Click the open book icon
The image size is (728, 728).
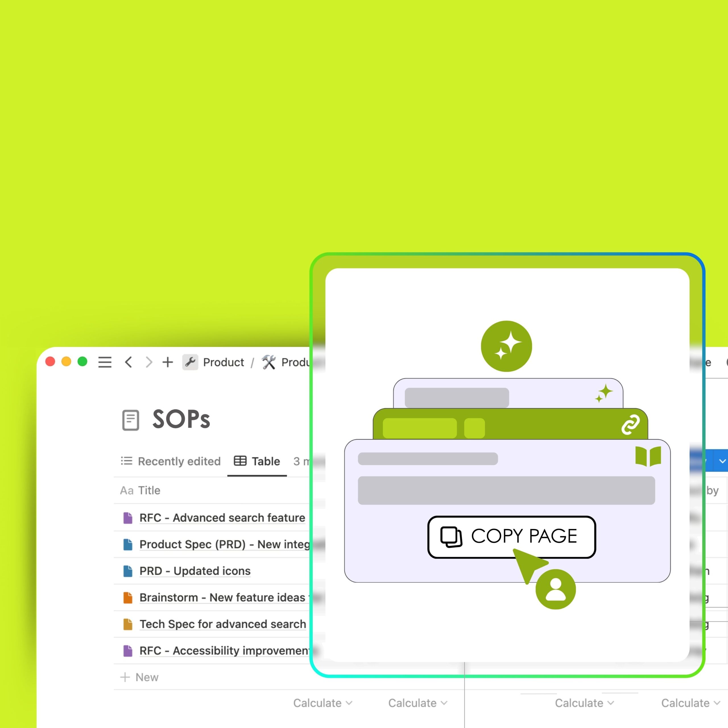(x=648, y=456)
